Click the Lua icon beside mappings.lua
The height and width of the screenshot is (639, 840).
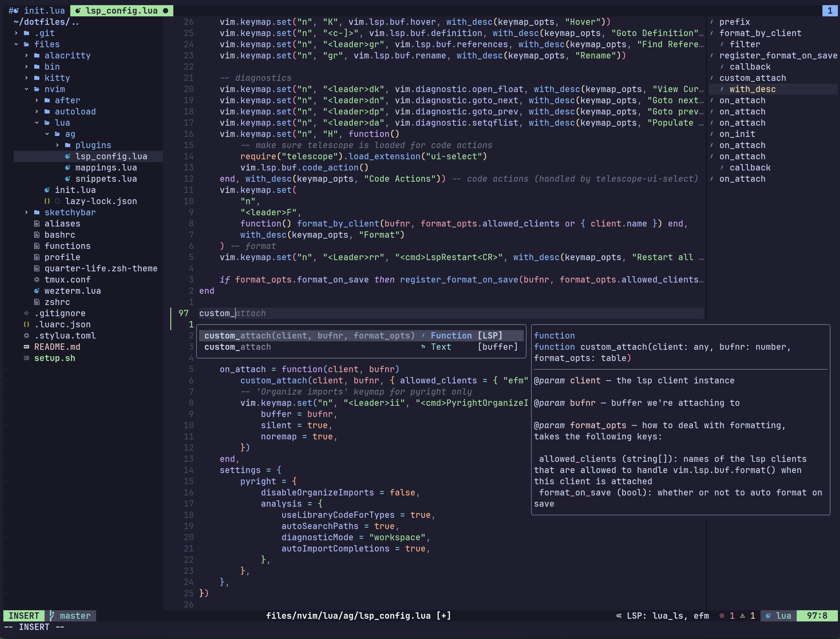67,167
